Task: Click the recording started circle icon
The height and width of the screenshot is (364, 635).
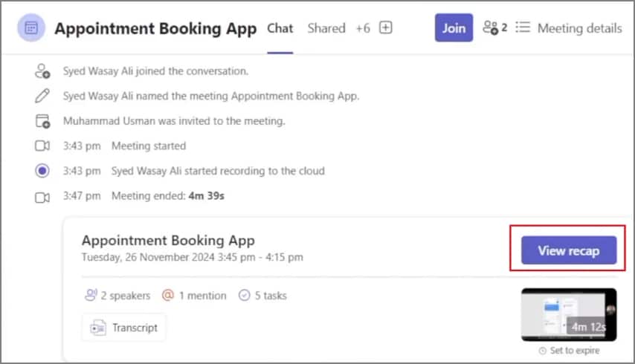Action: click(42, 171)
